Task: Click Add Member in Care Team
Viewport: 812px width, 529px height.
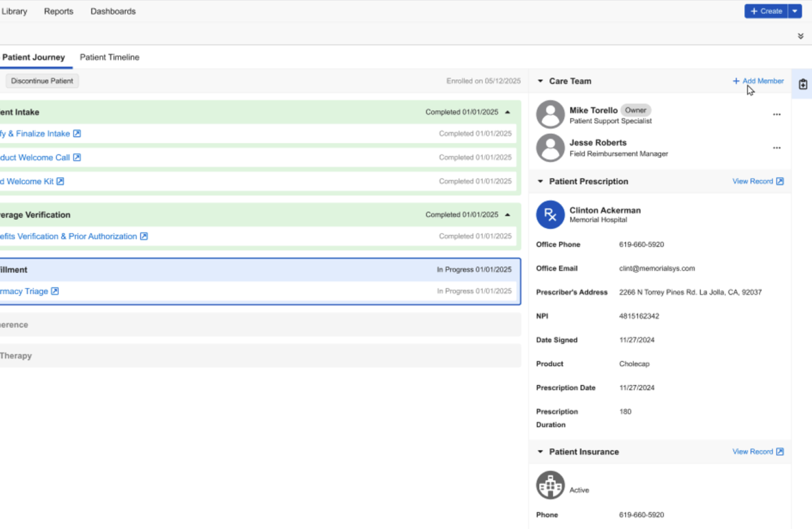Action: (x=758, y=81)
